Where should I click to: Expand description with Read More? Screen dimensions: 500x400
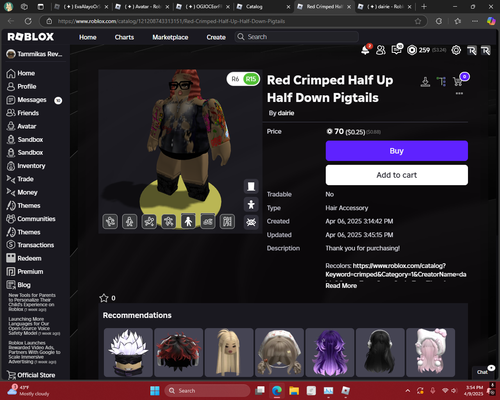[341, 286]
